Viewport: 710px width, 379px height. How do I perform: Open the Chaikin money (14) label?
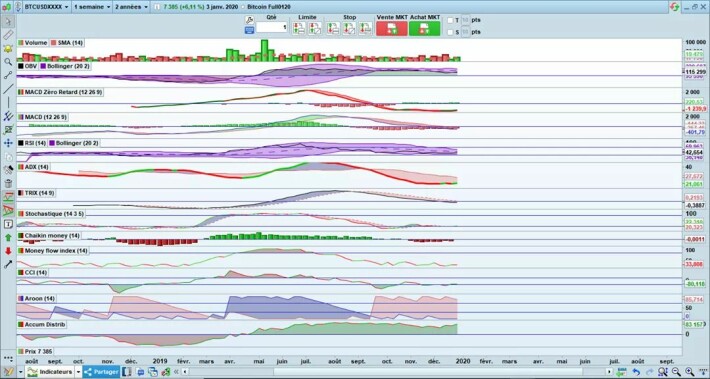pyautogui.click(x=49, y=236)
